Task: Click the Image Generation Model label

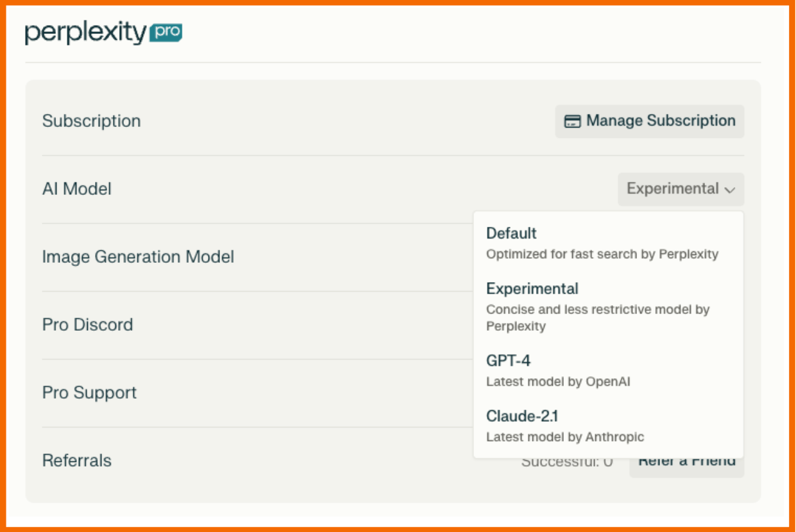Action: (138, 257)
